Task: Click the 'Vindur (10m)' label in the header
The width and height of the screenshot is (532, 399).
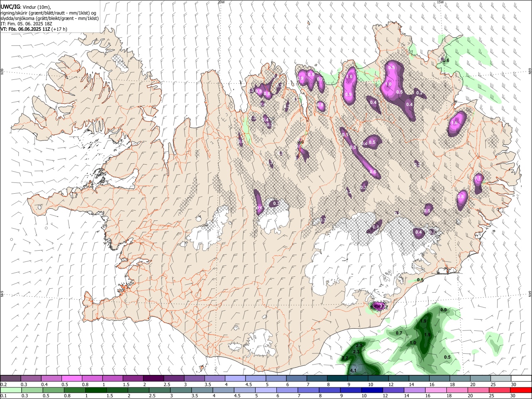Action: click(x=37, y=7)
